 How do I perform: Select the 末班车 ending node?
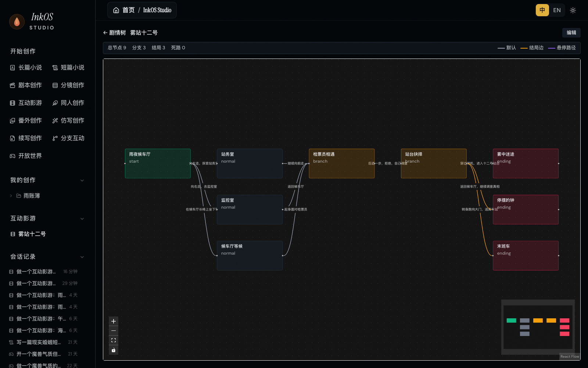click(x=526, y=255)
